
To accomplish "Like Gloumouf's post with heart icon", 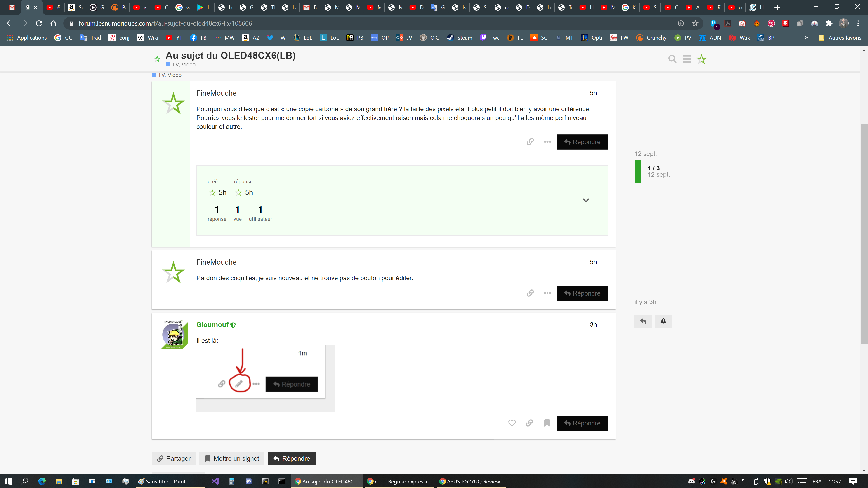I will (512, 423).
